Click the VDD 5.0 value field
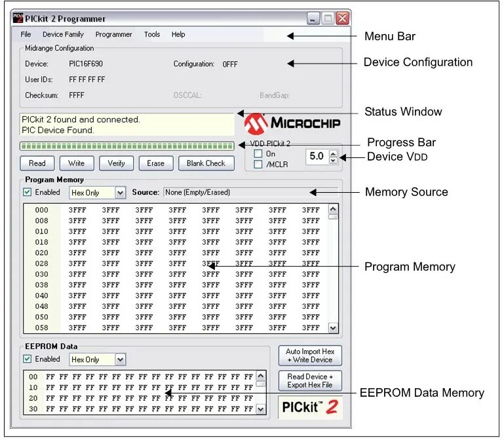This screenshot has width=504, height=440. coord(317,157)
